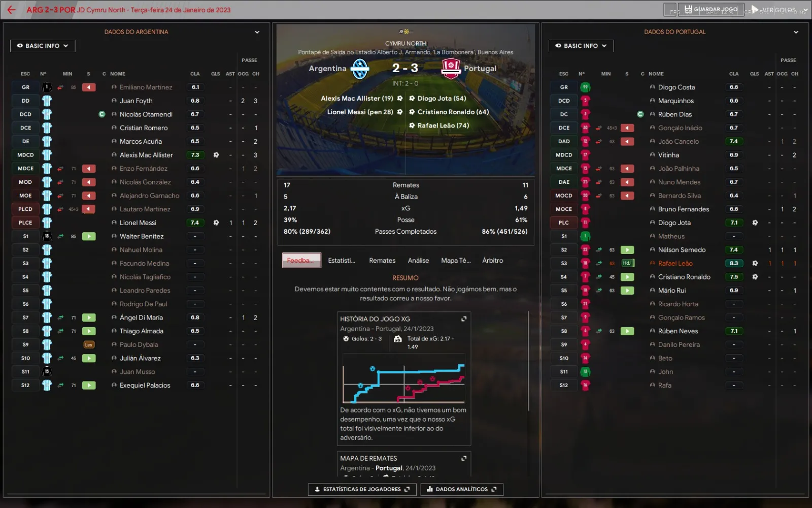This screenshot has height=508, width=812.
Task: Click the center feedback panel scrollbar
Action: click(x=528, y=361)
